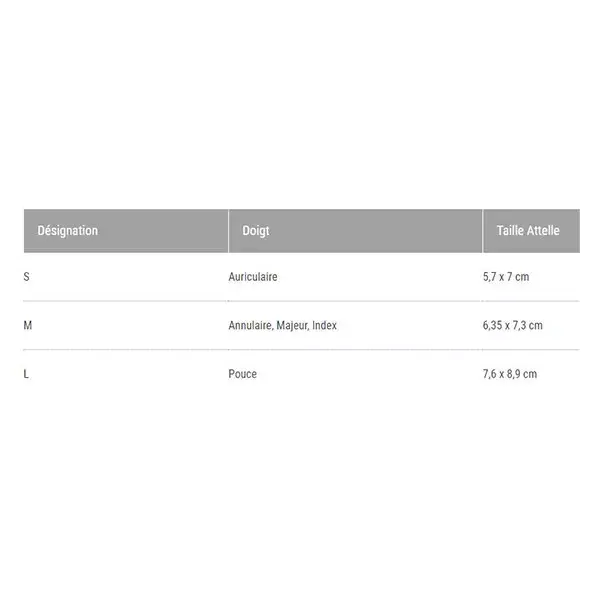Screen dimensions: 600x600
Task: Click the word Majeur
Action: point(292,325)
